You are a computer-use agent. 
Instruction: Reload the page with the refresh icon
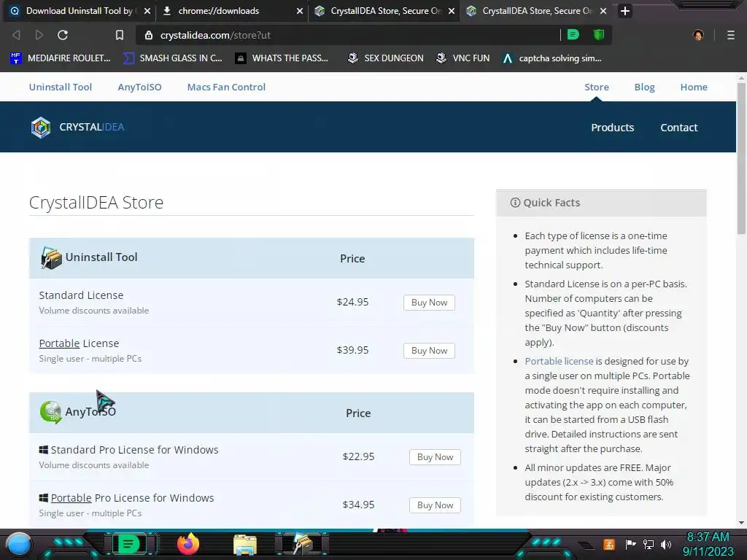tap(63, 35)
